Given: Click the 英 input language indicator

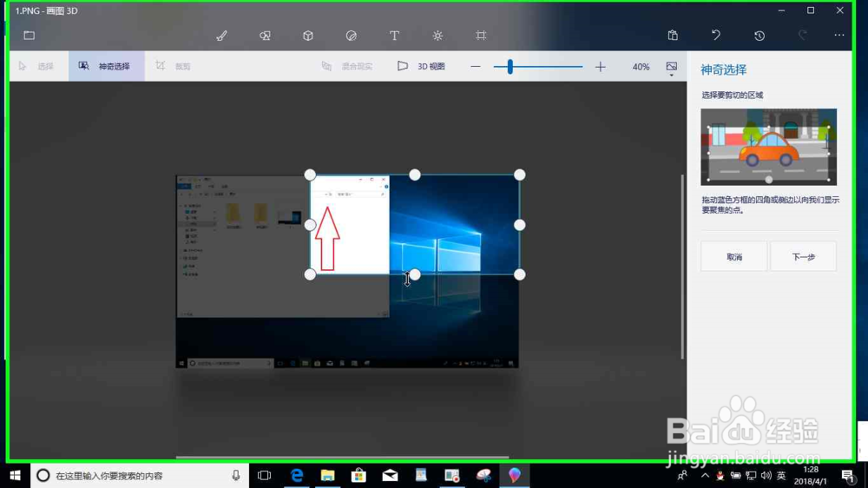Looking at the screenshot, I should click(781, 475).
